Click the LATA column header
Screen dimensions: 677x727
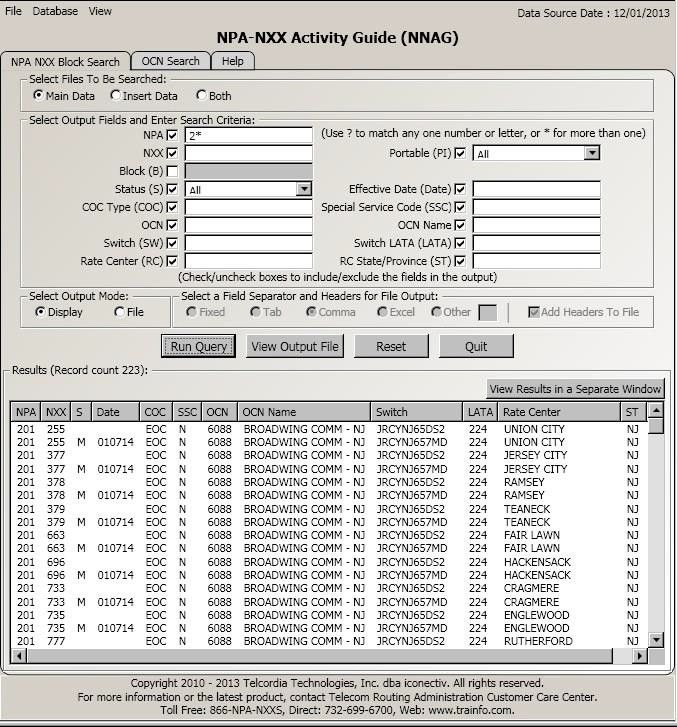pyautogui.click(x=480, y=412)
